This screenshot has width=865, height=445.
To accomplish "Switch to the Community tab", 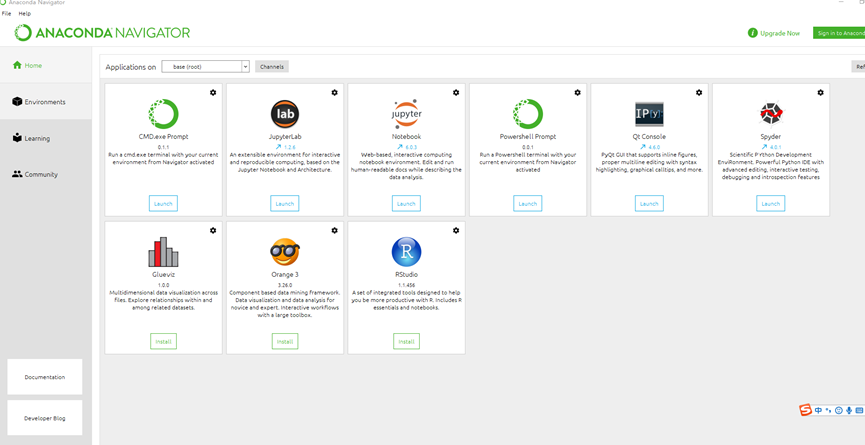I will point(46,174).
